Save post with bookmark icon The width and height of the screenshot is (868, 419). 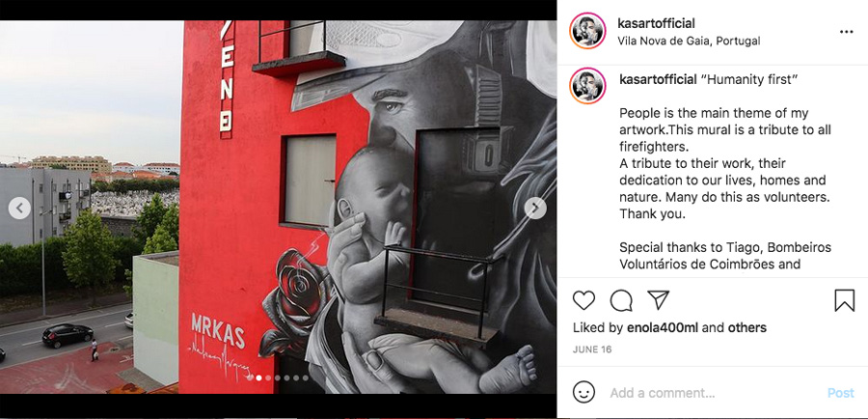coord(844,300)
